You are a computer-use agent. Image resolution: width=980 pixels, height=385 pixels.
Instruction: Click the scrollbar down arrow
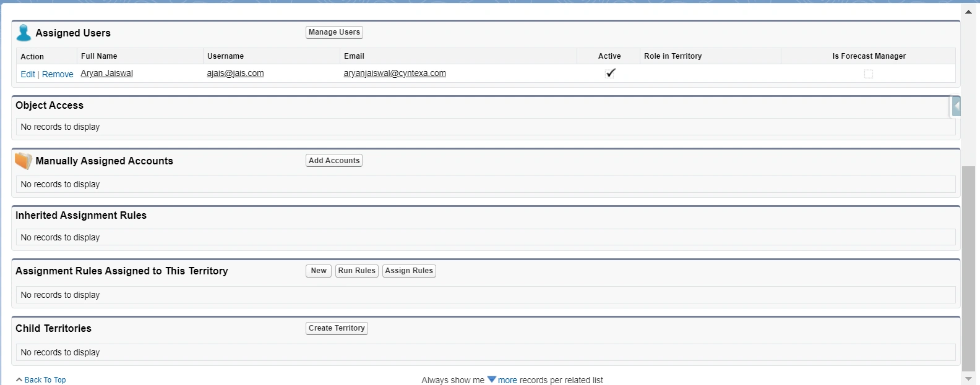pos(968,378)
